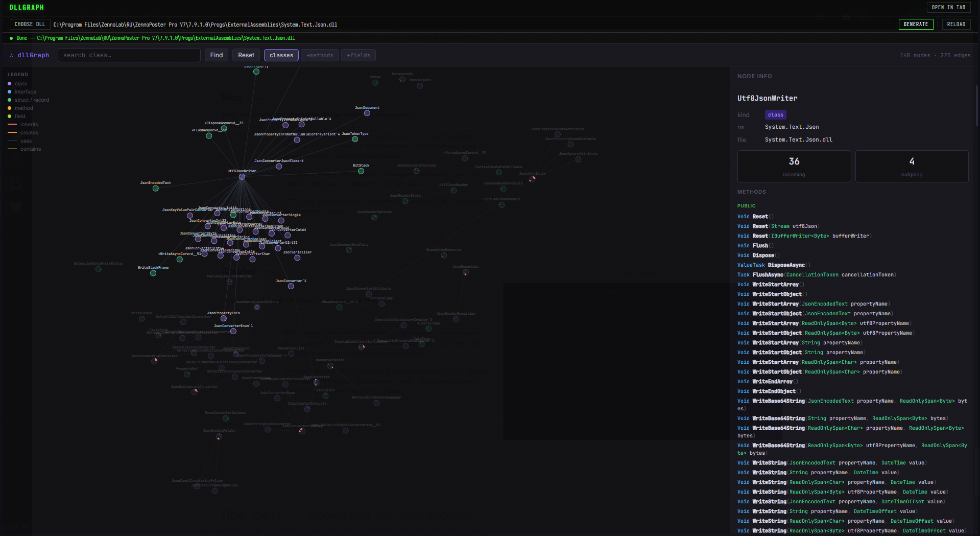Select the BitStack node
This screenshot has width=980, height=536.
361,171
